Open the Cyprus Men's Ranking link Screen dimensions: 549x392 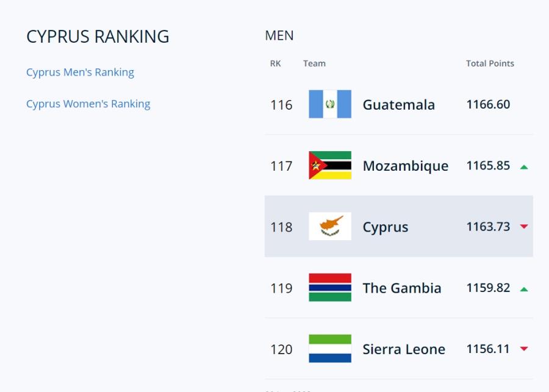click(80, 72)
